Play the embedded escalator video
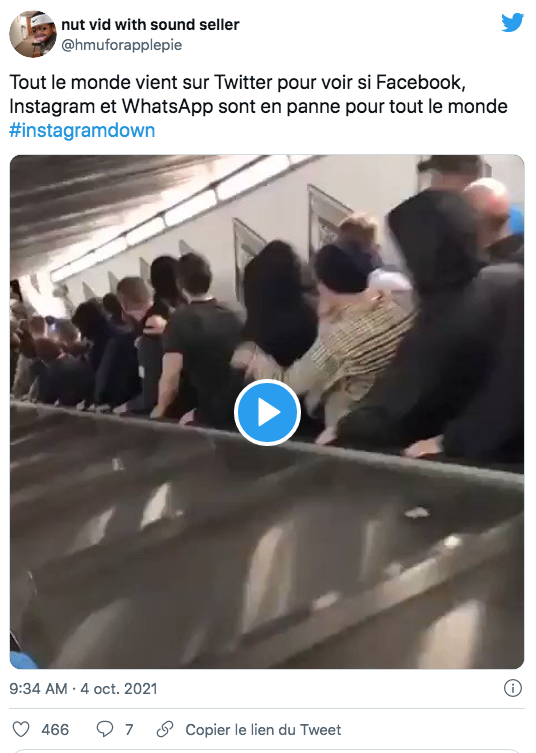 268,412
